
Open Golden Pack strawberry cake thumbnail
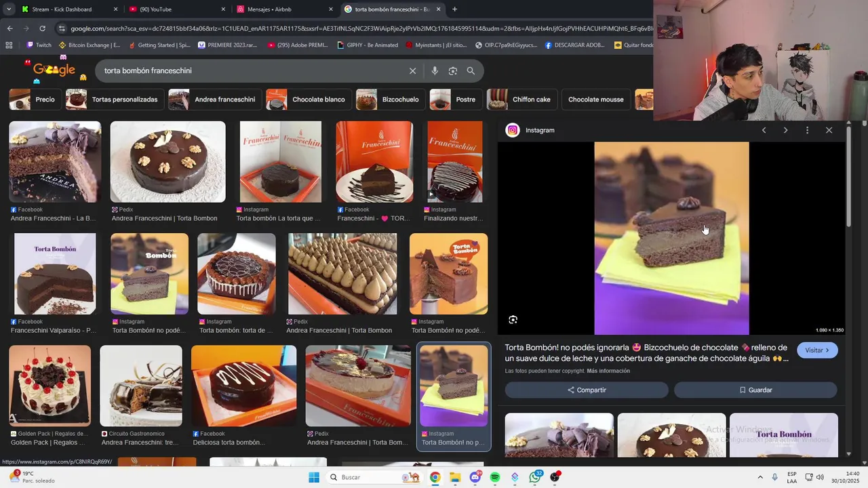[50, 386]
